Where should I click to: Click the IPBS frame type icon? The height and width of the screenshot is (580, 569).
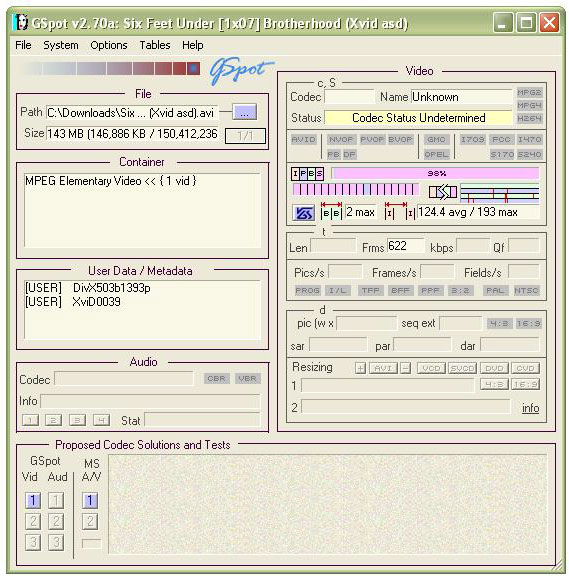(307, 173)
